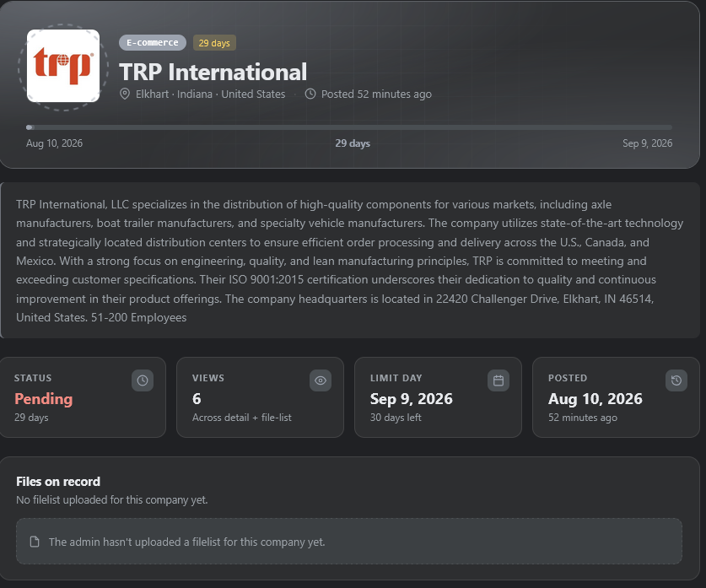Screen dimensions: 706x588
Task: Click the 29 days text in Status card
Action: [31, 418]
